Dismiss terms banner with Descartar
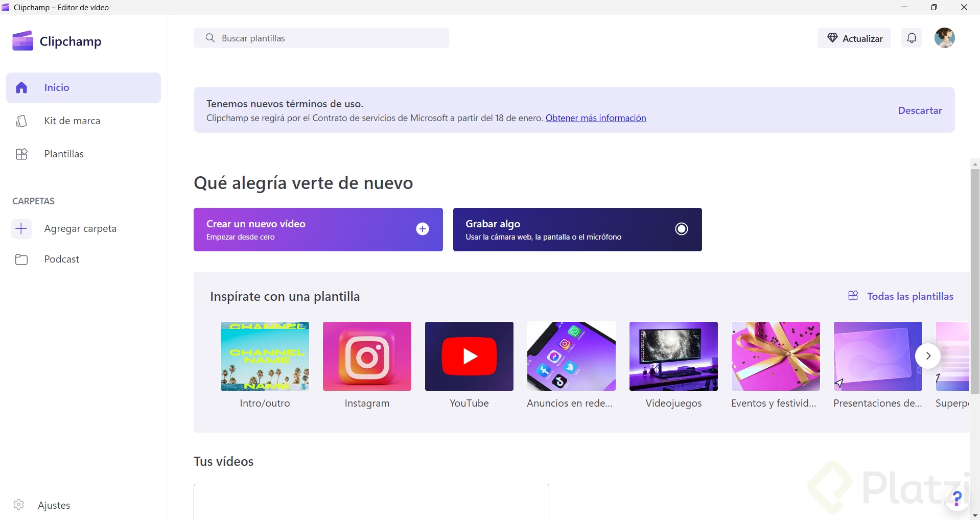This screenshot has width=980, height=520. tap(920, 110)
